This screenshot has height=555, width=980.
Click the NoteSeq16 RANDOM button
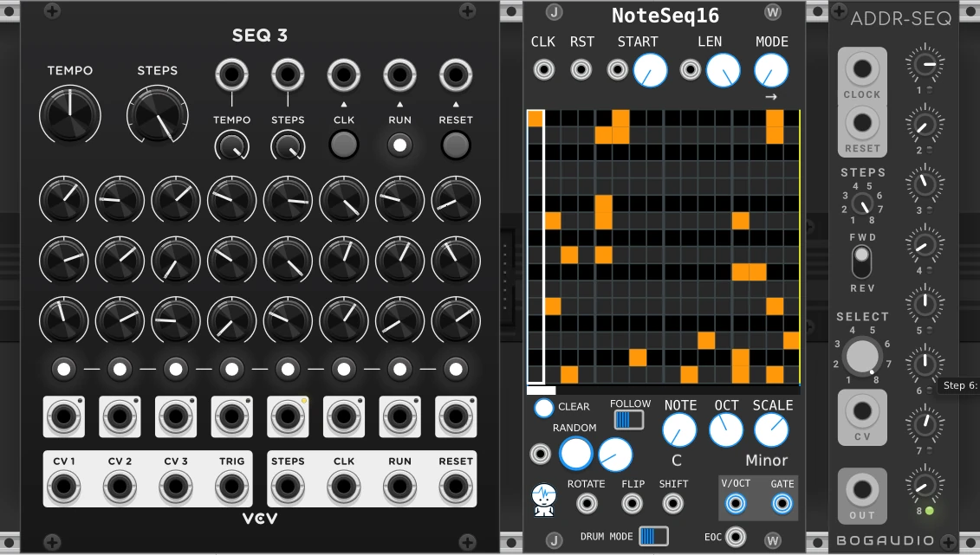(575, 454)
